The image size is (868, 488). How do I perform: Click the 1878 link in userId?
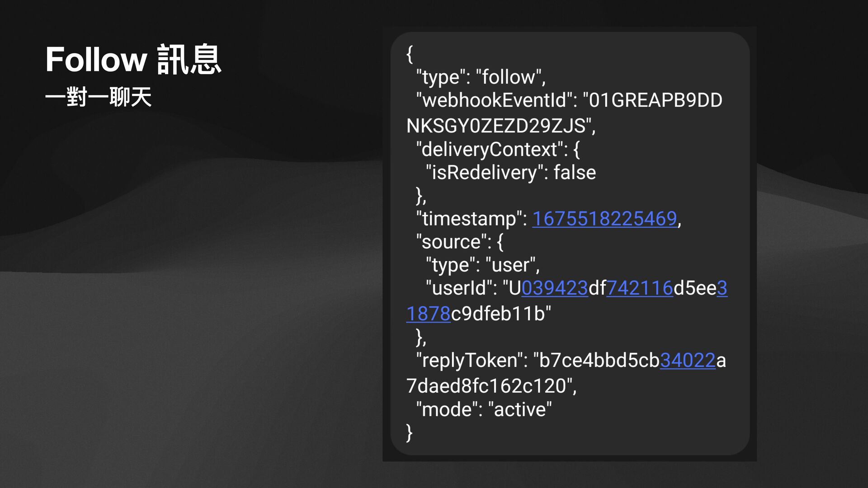point(429,314)
